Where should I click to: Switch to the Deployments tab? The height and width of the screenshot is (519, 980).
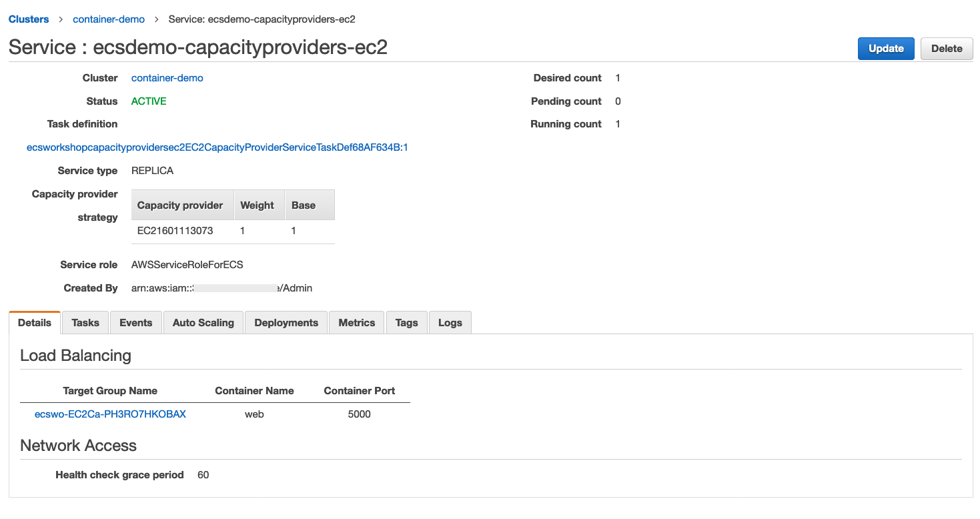(286, 322)
